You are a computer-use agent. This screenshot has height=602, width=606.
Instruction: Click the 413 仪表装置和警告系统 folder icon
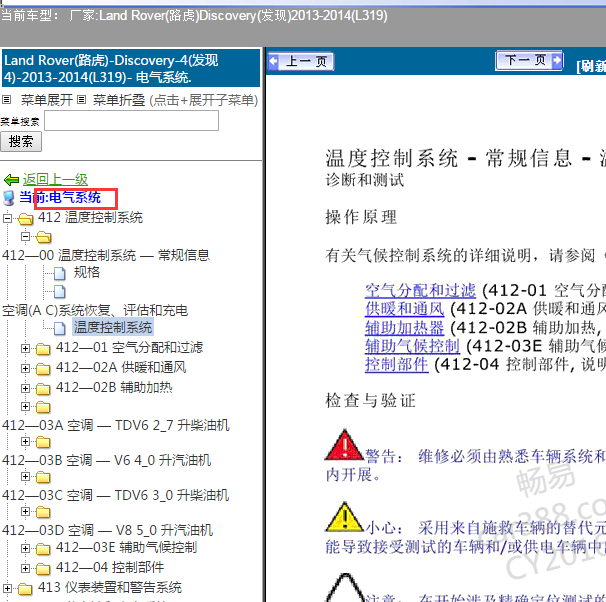[x=26, y=589]
